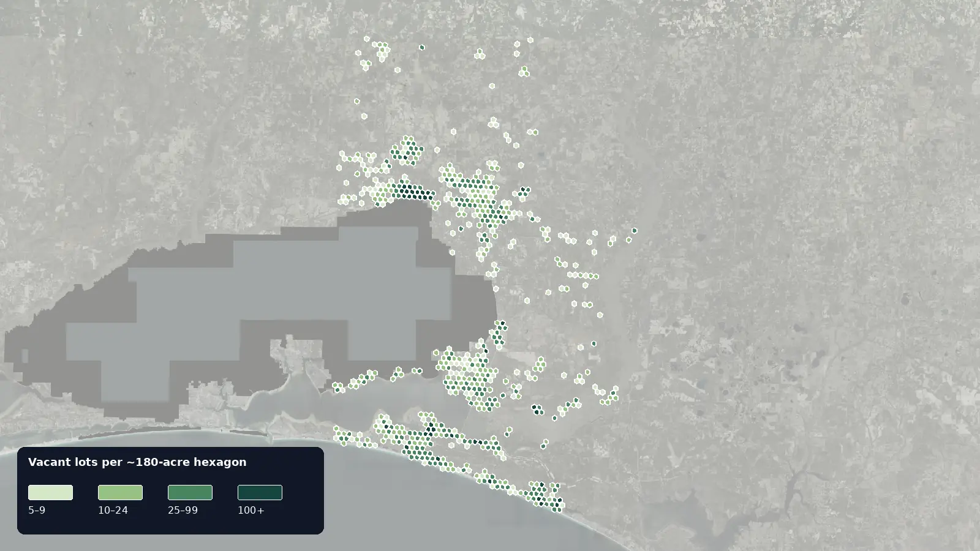Click the '5–9' legend label
This screenshot has height=551, width=980.
(x=37, y=510)
